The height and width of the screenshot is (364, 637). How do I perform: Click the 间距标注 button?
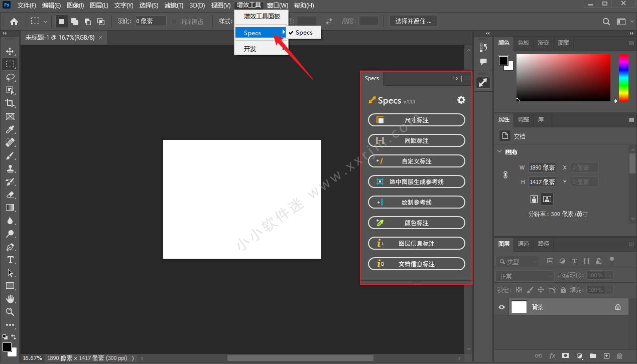[x=417, y=140]
